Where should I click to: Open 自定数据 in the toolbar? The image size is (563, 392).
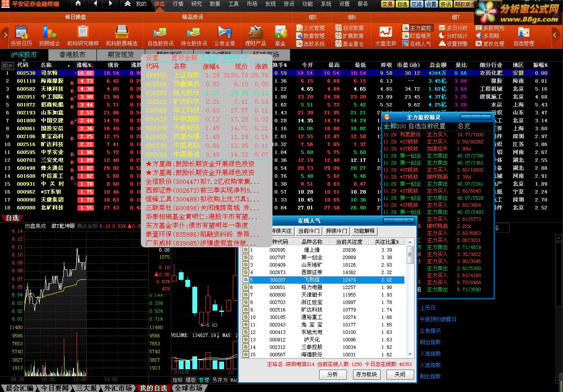(x=350, y=28)
